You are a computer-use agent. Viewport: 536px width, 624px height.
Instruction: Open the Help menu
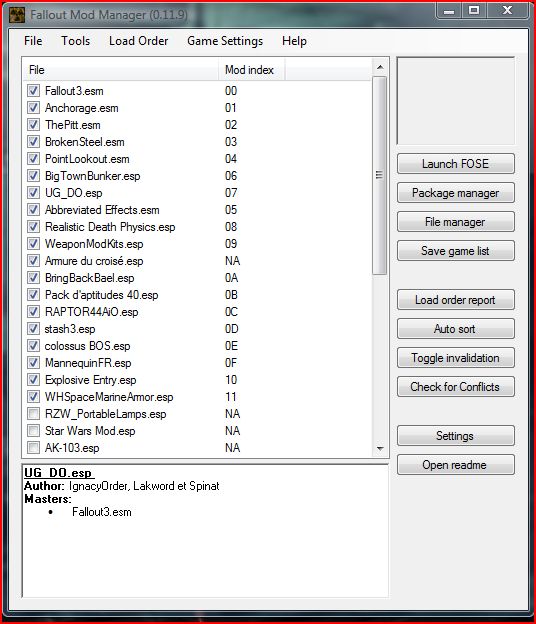pyautogui.click(x=294, y=41)
